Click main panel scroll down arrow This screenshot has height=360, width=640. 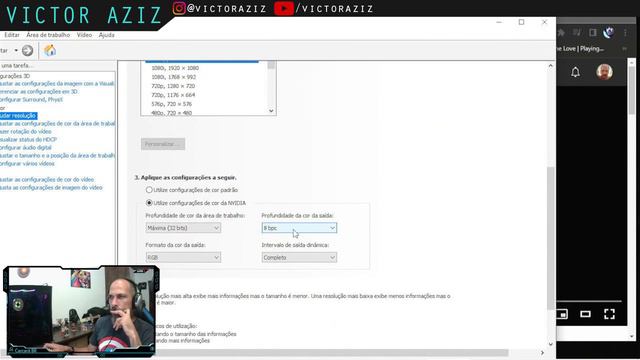coord(551,344)
